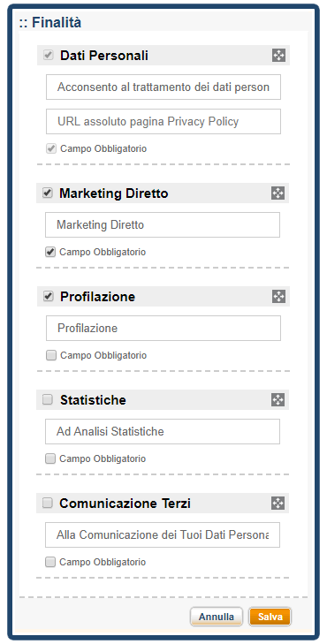Click the Marketing Diretto text field
This screenshot has width=327, height=644.
163,224
